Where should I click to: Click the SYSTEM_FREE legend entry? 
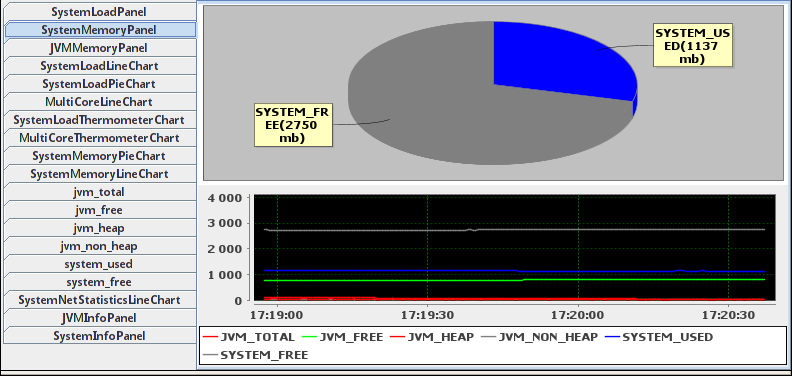pyautogui.click(x=256, y=355)
